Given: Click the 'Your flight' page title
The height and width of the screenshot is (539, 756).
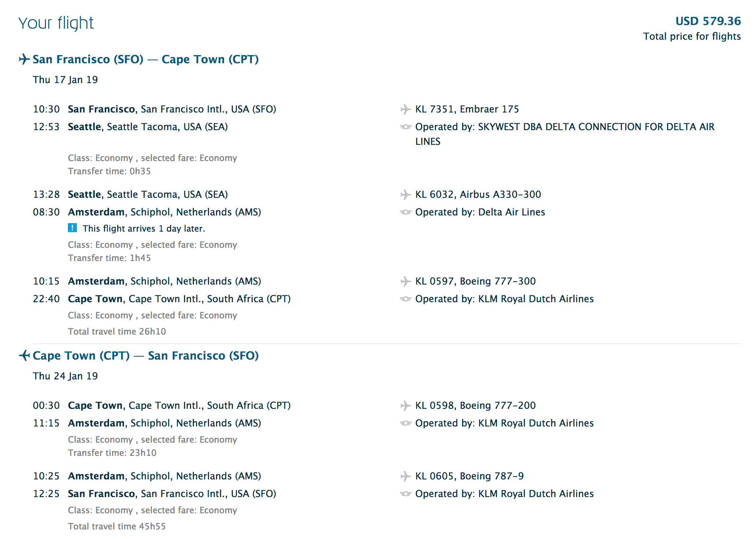Looking at the screenshot, I should coord(56,23).
